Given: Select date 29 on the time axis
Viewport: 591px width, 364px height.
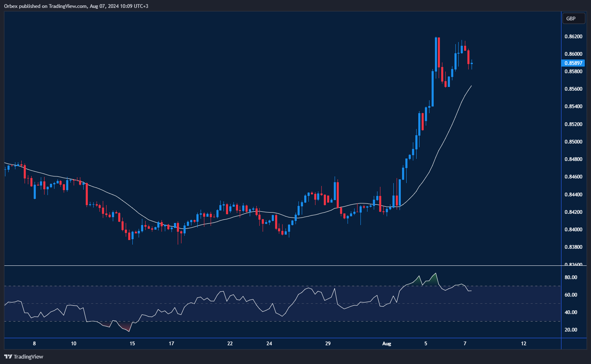Looking at the screenshot, I should click(328, 344).
